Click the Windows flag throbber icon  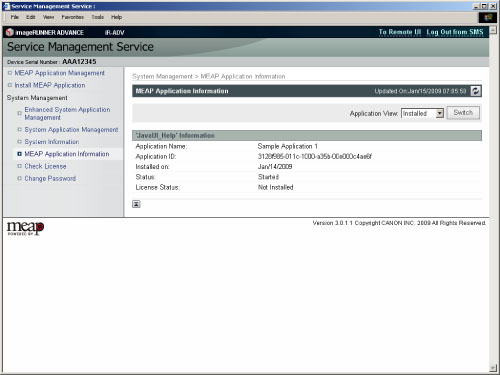click(x=488, y=17)
